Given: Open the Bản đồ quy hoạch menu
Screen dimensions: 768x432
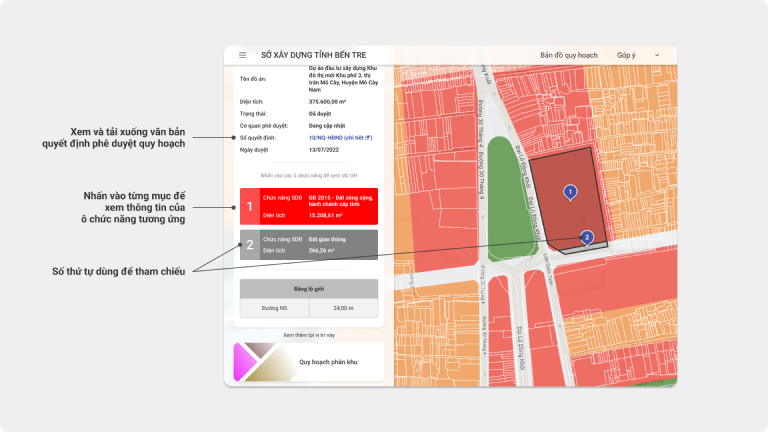Looking at the screenshot, I should point(569,55).
